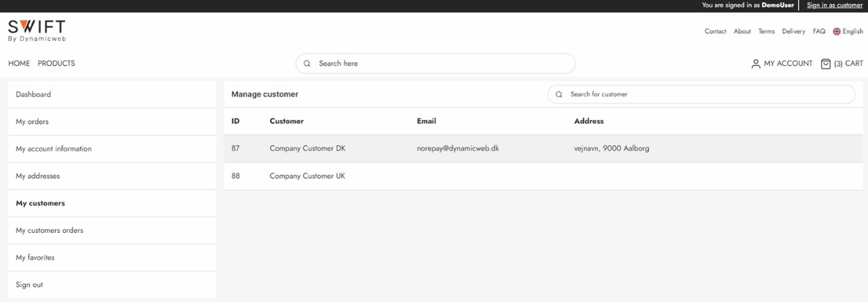Open the Contact page link

point(715,32)
